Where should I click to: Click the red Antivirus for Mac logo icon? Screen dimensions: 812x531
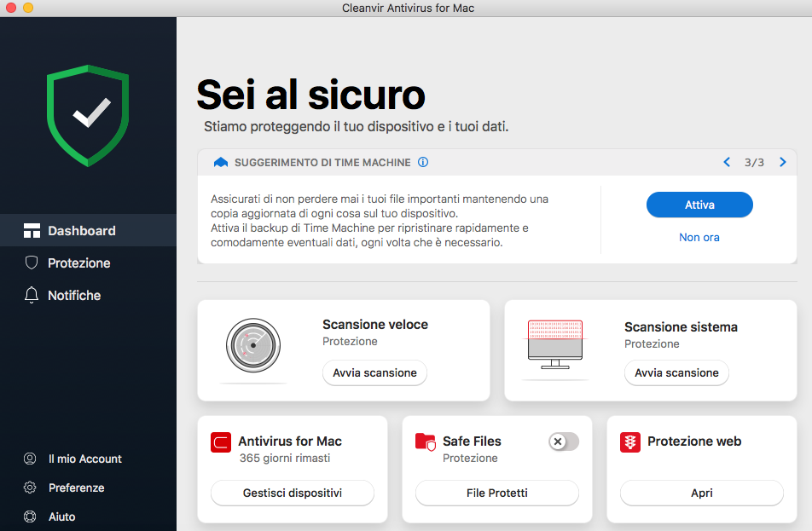pyautogui.click(x=221, y=442)
